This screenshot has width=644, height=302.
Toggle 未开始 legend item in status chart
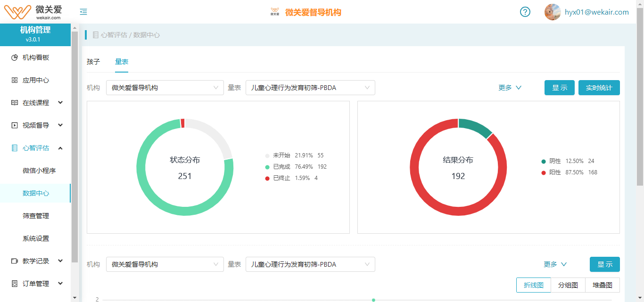point(281,155)
